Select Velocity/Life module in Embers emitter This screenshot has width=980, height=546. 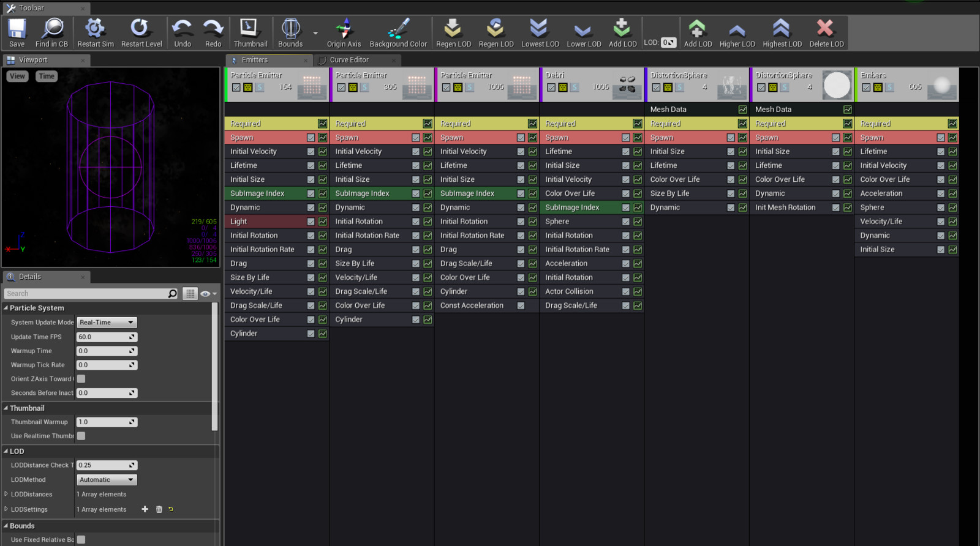[907, 222]
